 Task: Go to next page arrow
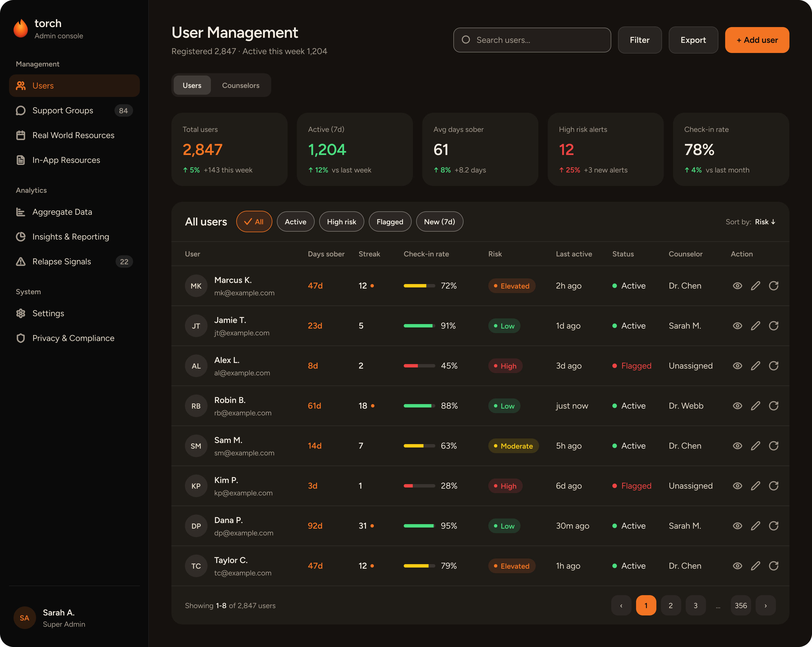pyautogui.click(x=765, y=606)
